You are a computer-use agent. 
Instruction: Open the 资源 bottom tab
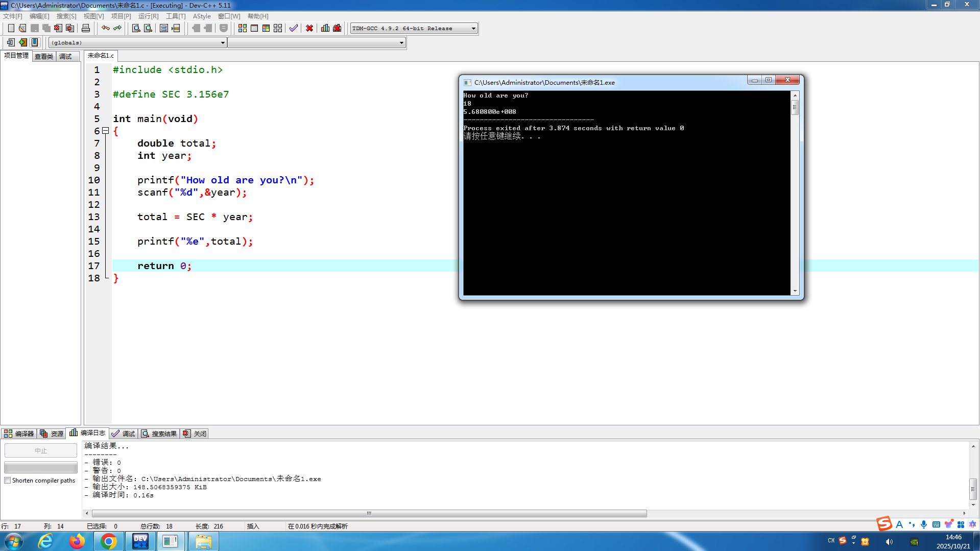[52, 434]
